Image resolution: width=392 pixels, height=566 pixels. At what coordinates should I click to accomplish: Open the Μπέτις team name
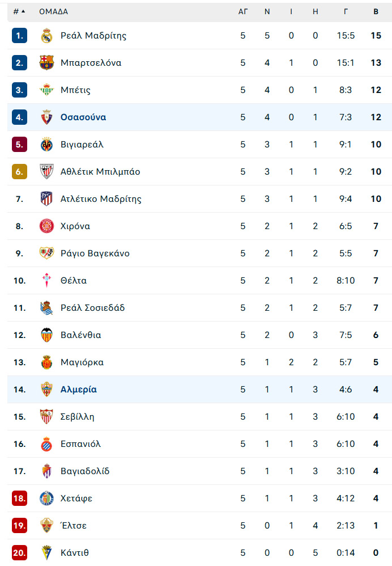pos(75,90)
